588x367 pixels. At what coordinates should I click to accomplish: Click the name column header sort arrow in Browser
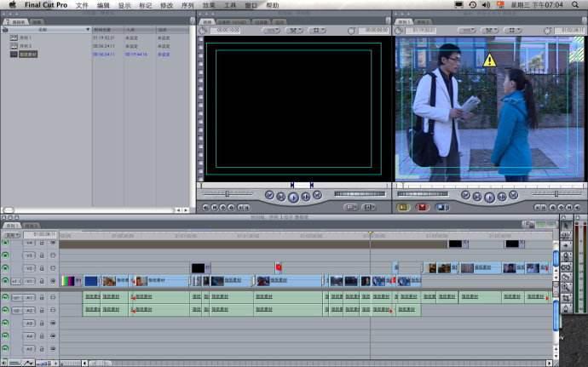pyautogui.click(x=87, y=30)
